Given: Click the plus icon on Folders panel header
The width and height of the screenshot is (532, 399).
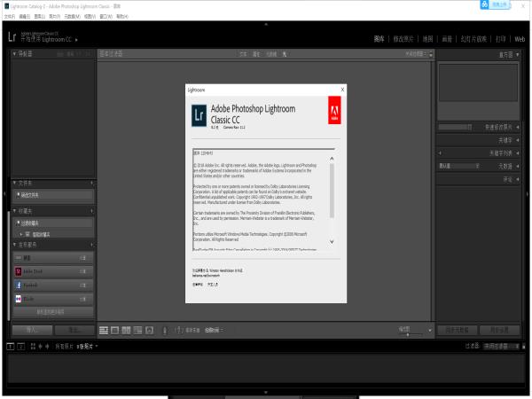Looking at the screenshot, I should (92, 183).
